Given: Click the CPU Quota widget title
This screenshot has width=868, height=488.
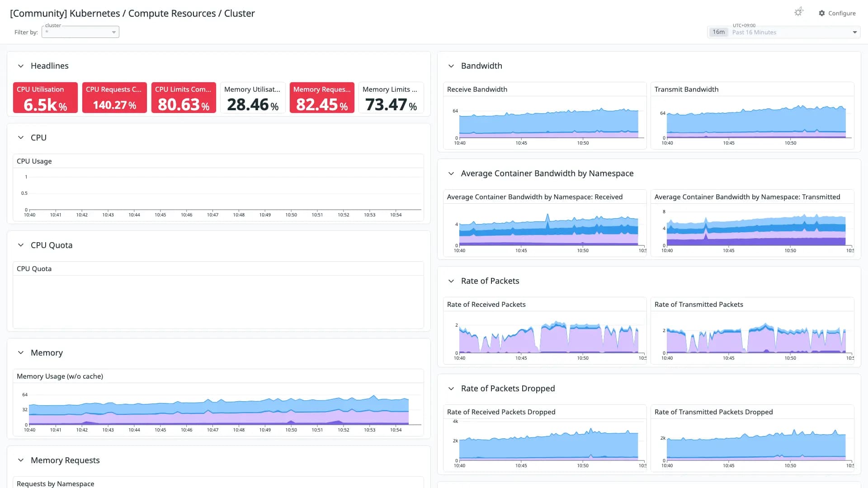Looking at the screenshot, I should click(x=34, y=269).
